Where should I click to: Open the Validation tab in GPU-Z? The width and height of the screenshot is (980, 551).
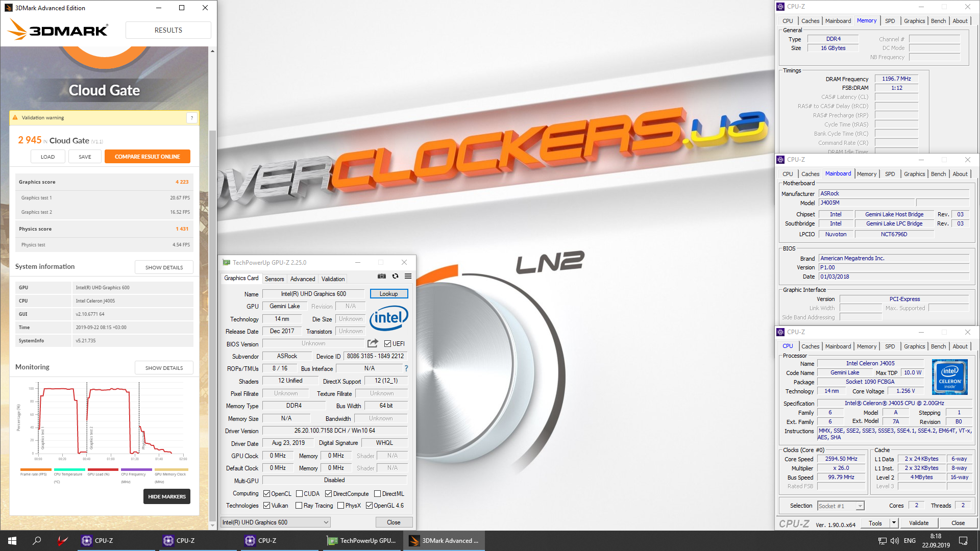333,279
